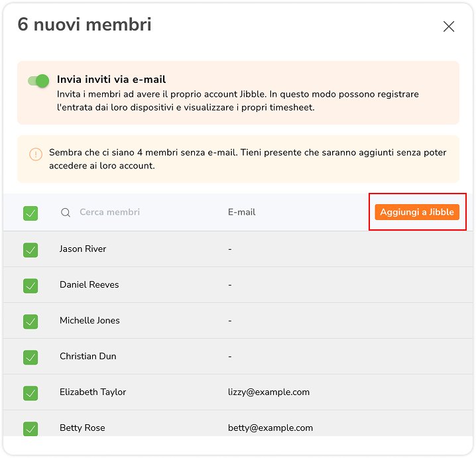Viewport: 476px width, 458px height.
Task: Close the 6 nuovi membri dialog
Action: [x=448, y=27]
